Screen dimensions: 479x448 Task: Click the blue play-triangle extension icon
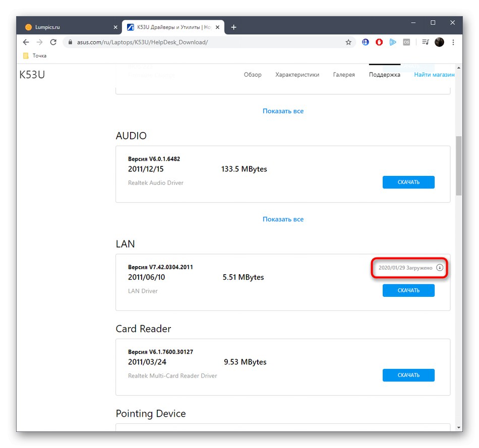coord(393,42)
